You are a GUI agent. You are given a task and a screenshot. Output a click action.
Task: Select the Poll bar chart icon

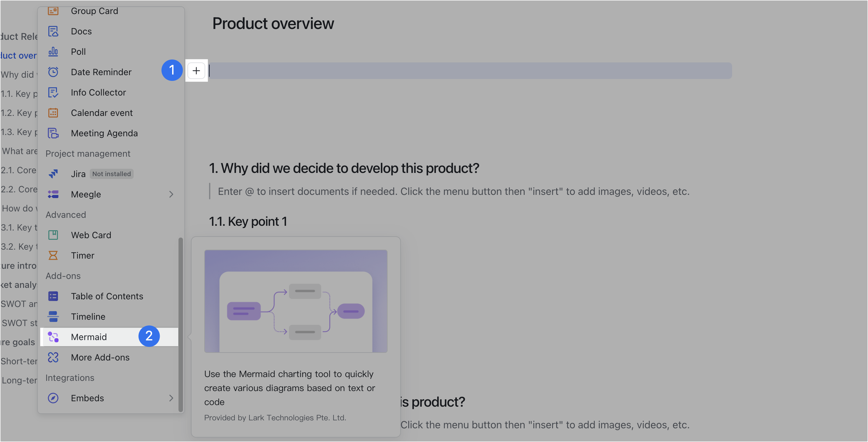[x=53, y=52]
